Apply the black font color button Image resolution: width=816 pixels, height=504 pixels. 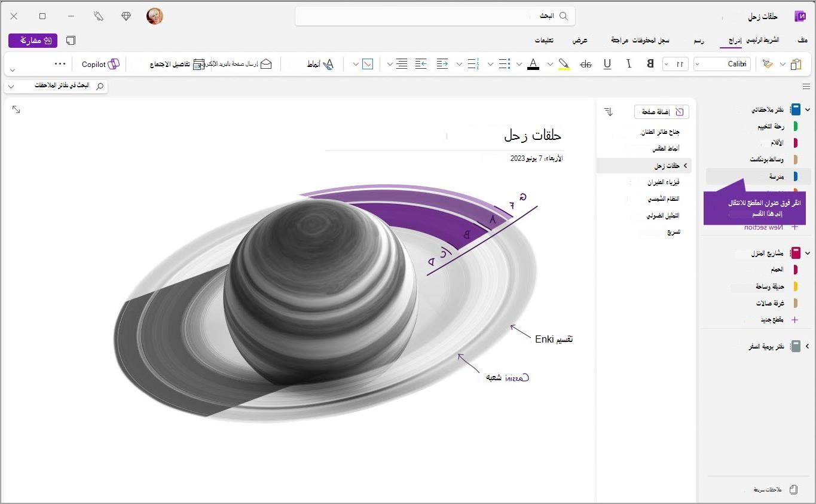[533, 64]
